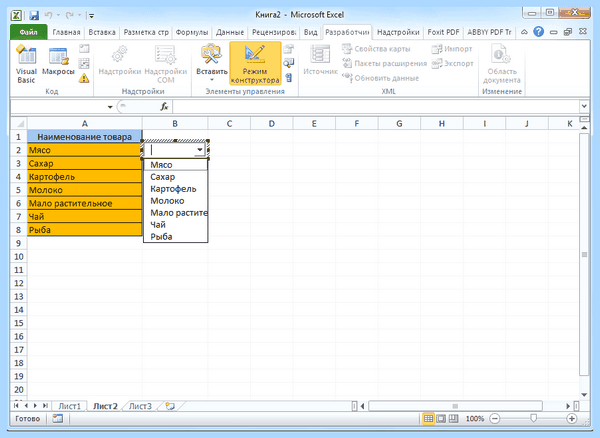This screenshot has height=438, width=600.
Task: Click Свойства карты
Action: (377, 49)
